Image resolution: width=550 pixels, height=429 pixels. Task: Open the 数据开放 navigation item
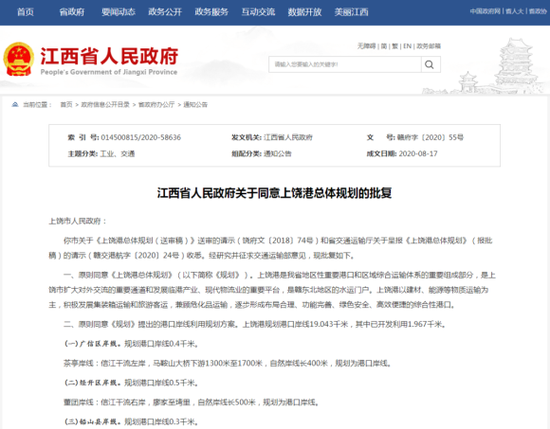point(305,12)
